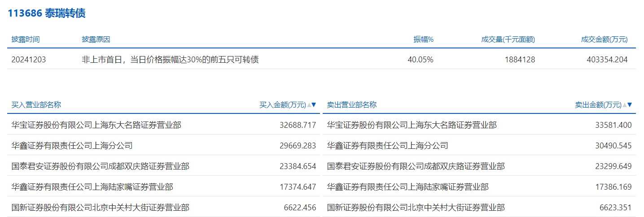The width and height of the screenshot is (644, 217).
Task: Select sell amount 6623.351
Action: (616, 208)
